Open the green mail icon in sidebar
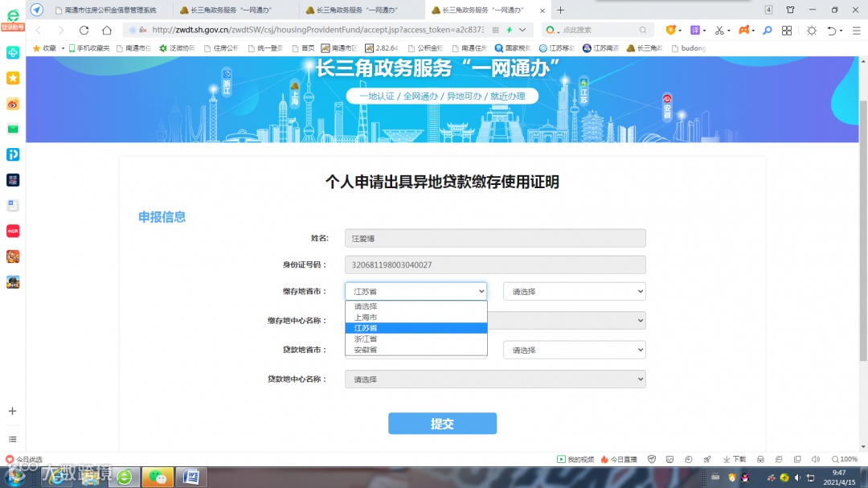This screenshot has width=868, height=488. coord(13,129)
